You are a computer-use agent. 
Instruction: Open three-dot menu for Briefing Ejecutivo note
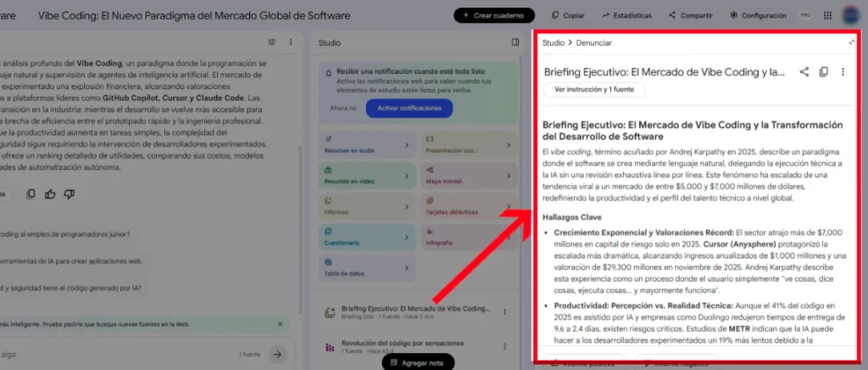(x=504, y=311)
